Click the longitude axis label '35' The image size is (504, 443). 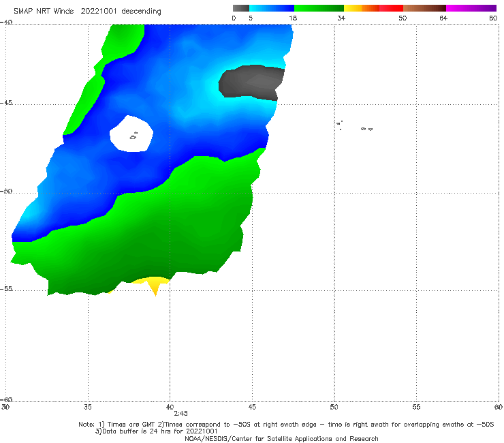88,407
